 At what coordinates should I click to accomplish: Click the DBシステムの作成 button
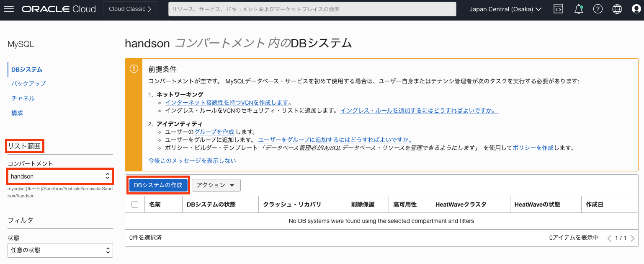point(158,185)
